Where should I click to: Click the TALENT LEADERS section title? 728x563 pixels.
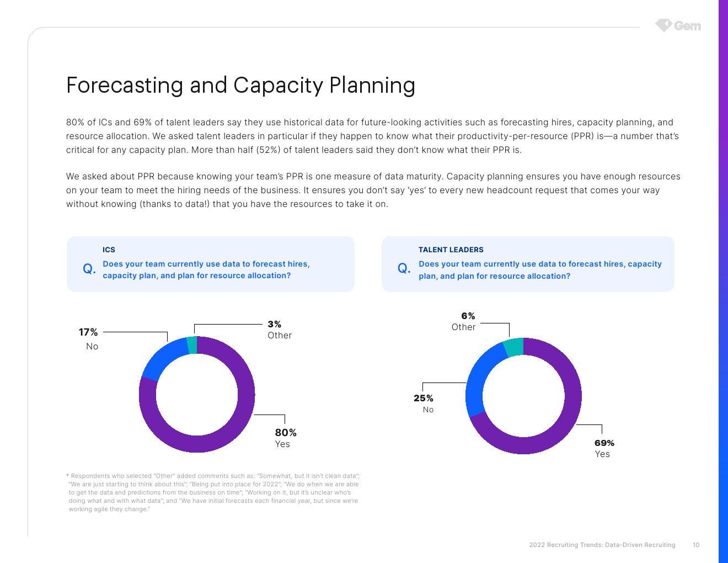coord(451,249)
